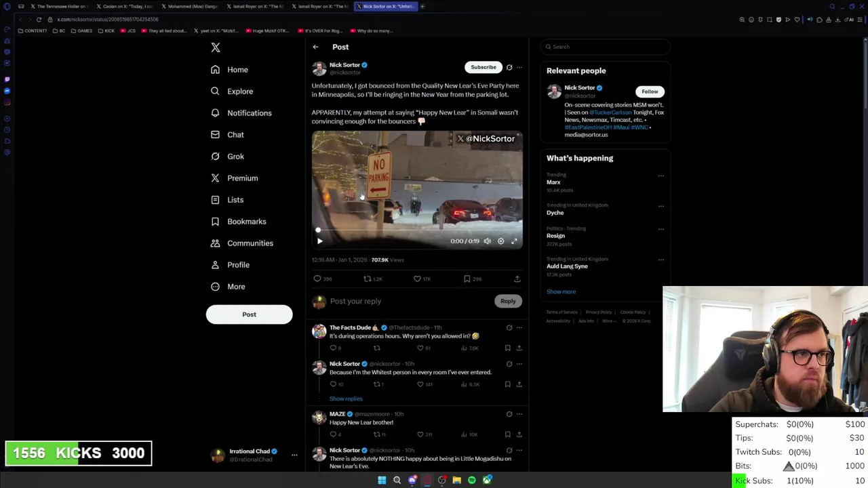Open the Terms of Service link
The width and height of the screenshot is (868, 488).
tap(562, 312)
